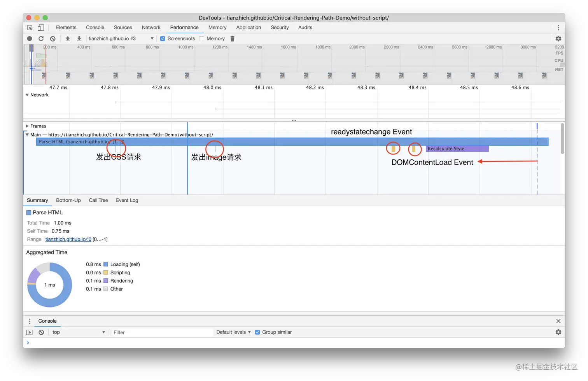Load a profile with the upload arrow
588x381 pixels.
[68, 38]
